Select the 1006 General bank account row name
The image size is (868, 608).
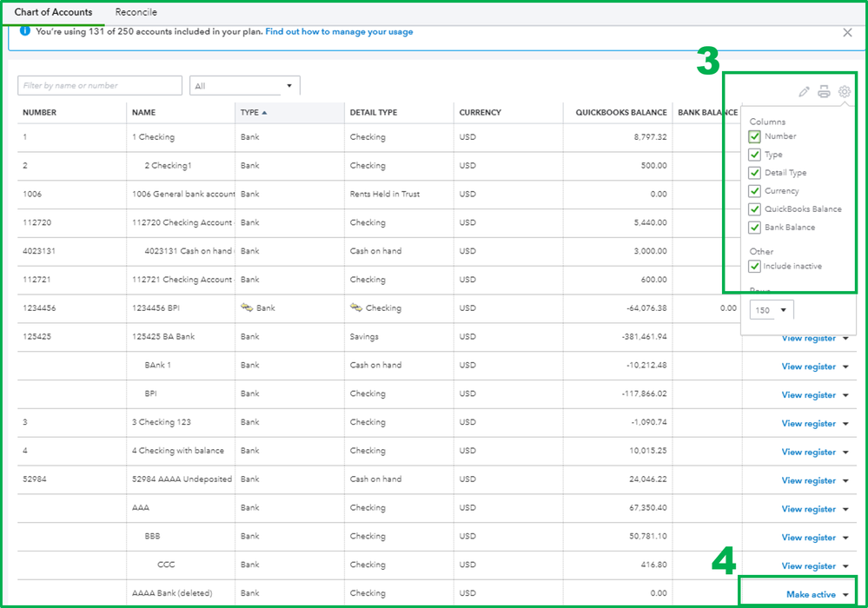[183, 195]
